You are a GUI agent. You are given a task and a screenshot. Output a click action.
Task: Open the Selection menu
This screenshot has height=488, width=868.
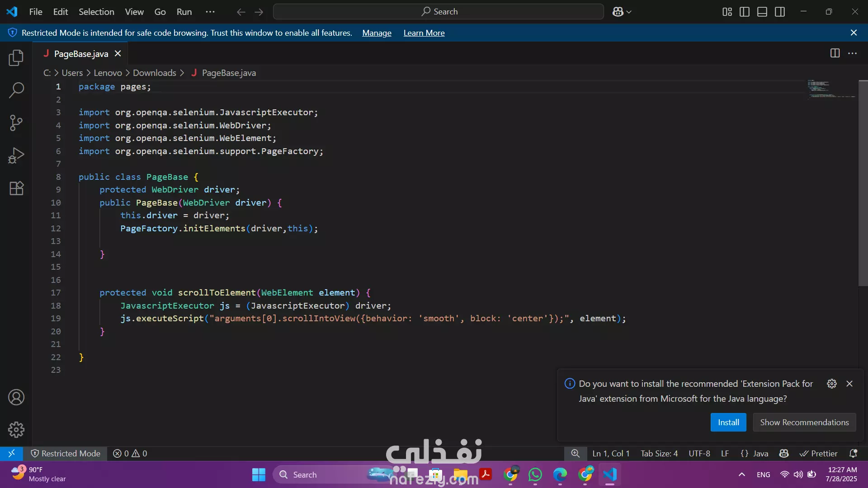pos(96,12)
